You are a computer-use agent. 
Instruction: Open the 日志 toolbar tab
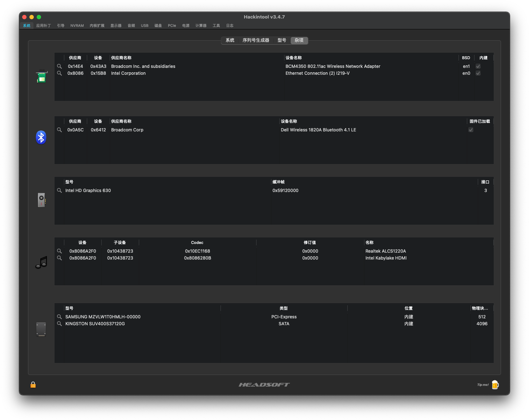[x=230, y=26]
